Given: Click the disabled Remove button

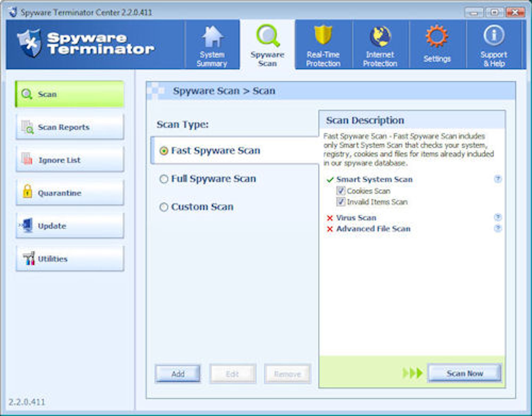Looking at the screenshot, I should coord(287,374).
